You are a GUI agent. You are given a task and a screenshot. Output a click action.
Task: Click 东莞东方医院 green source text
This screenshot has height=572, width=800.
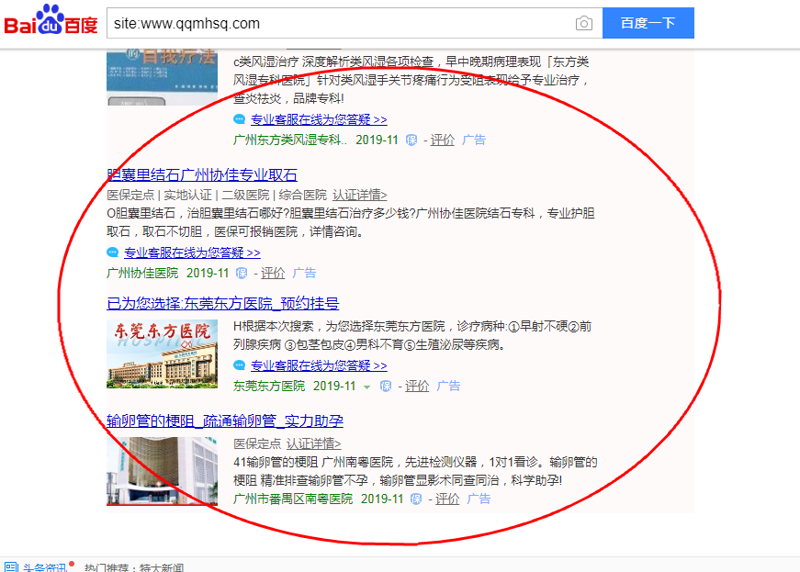pos(269,386)
